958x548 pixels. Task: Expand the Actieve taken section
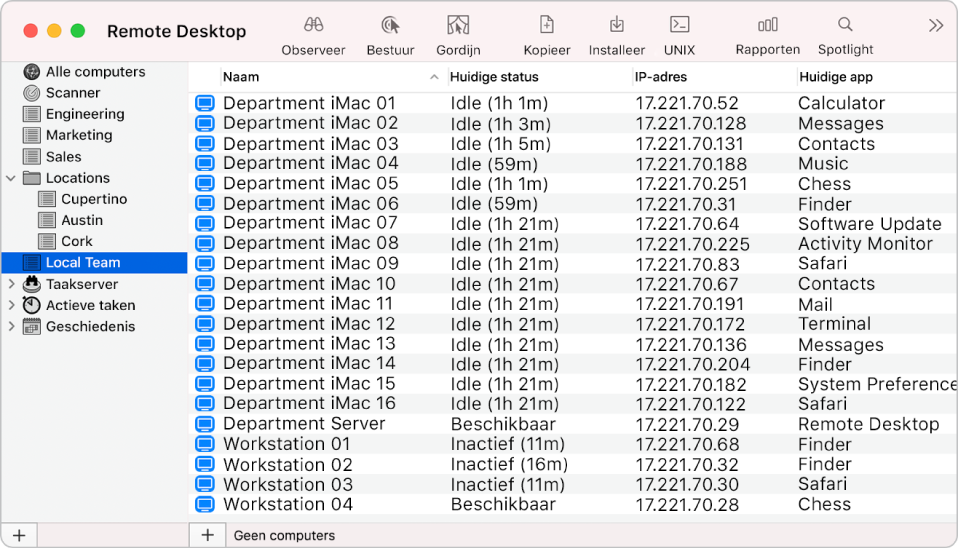coord(11,305)
